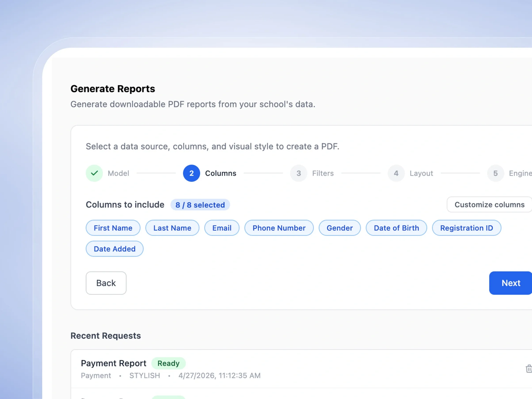Click the Layout step label
Screen dimensions: 532x399
421,173
